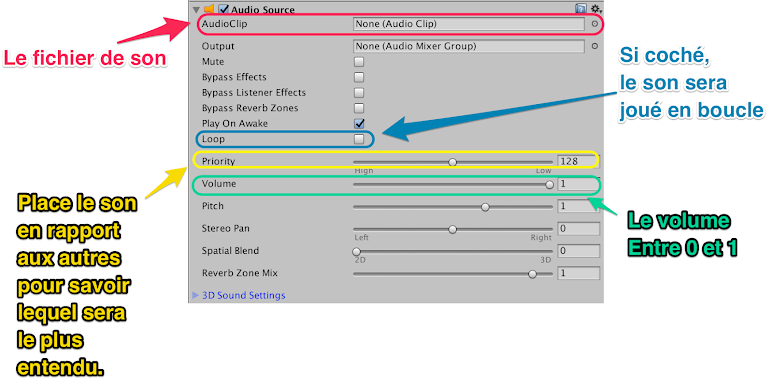Uncheck Play On Awake
This screenshot has width=773, height=385.
coord(359,123)
